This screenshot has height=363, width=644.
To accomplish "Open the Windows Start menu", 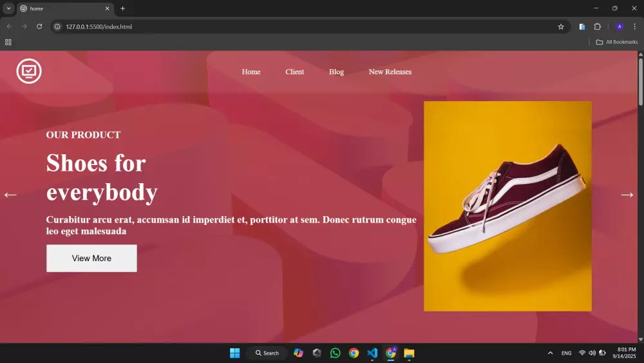I will coord(235,353).
